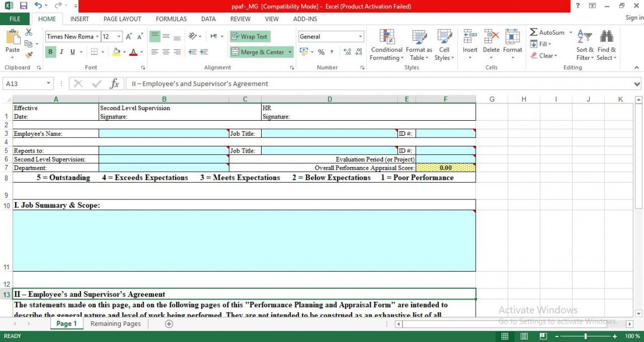Open the FILE tab
Image resolution: width=644 pixels, height=342 pixels.
[15, 19]
